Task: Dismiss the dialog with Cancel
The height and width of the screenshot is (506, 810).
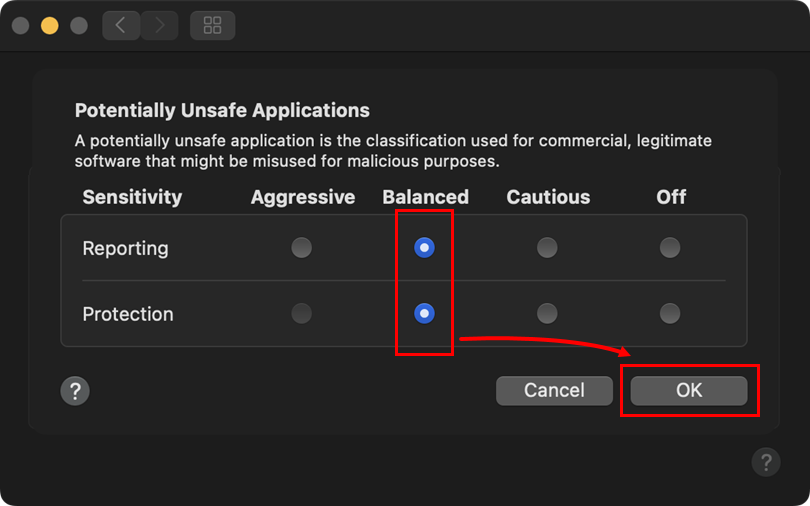Action: pyautogui.click(x=554, y=390)
